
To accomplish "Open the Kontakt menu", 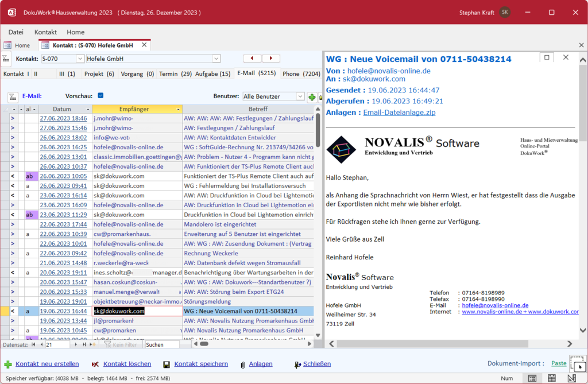I will (45, 32).
